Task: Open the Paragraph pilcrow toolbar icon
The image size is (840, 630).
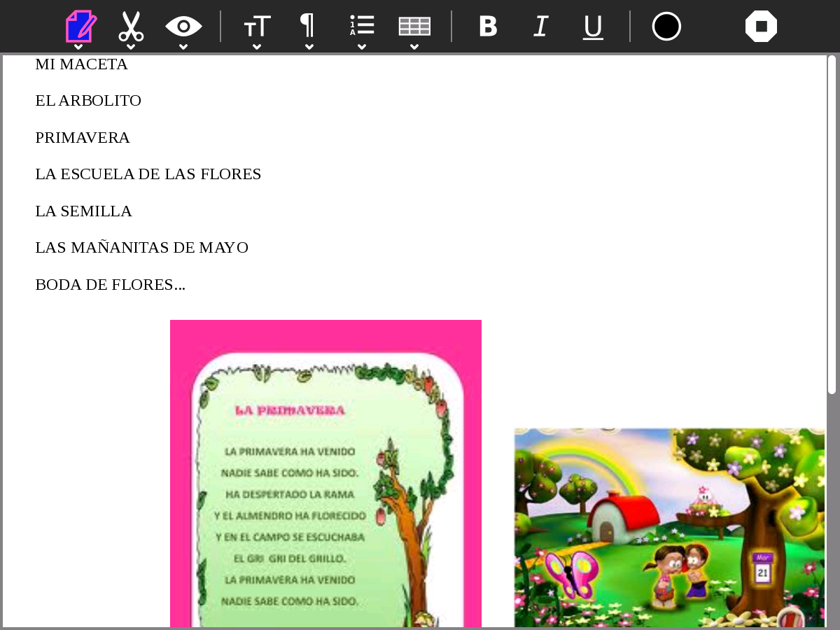Action: [308, 25]
